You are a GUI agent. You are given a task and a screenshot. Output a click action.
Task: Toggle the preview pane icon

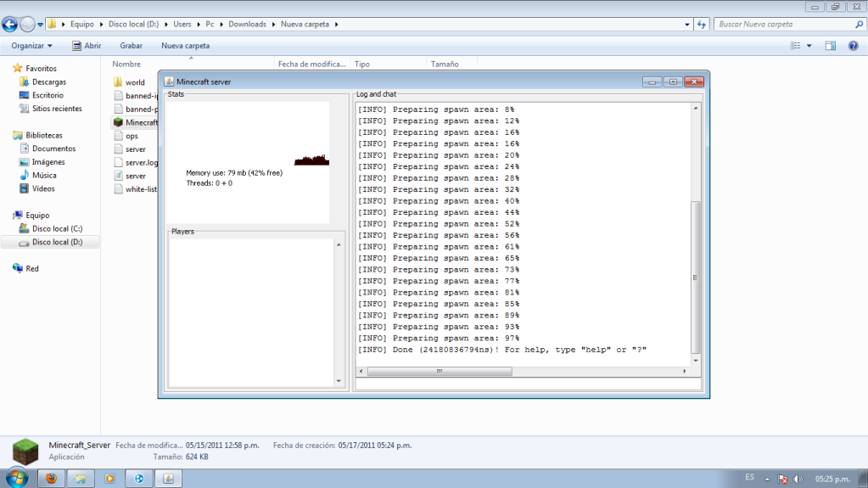(x=831, y=46)
